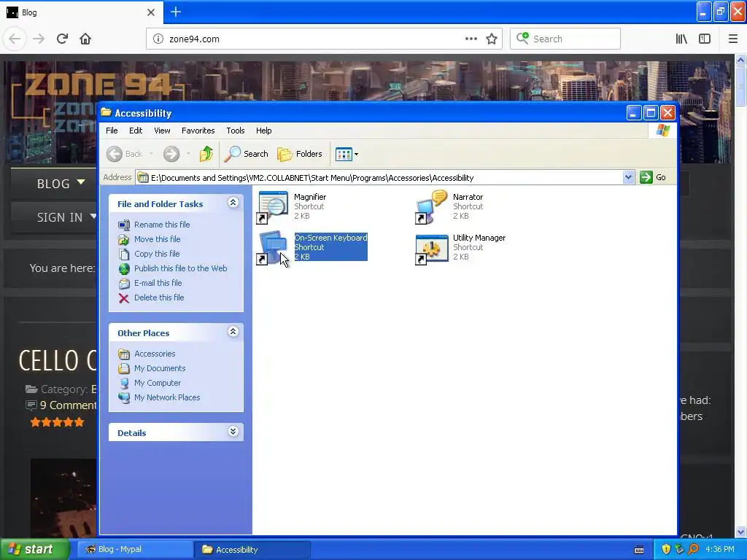Go to the browser home page
Image resolution: width=747 pixels, height=560 pixels.
pos(85,39)
